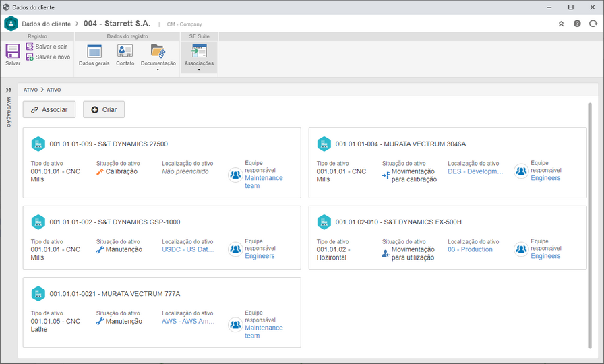
Task: Click team icon in MURATA VECTRUM 3046A card
Action: 521,171
